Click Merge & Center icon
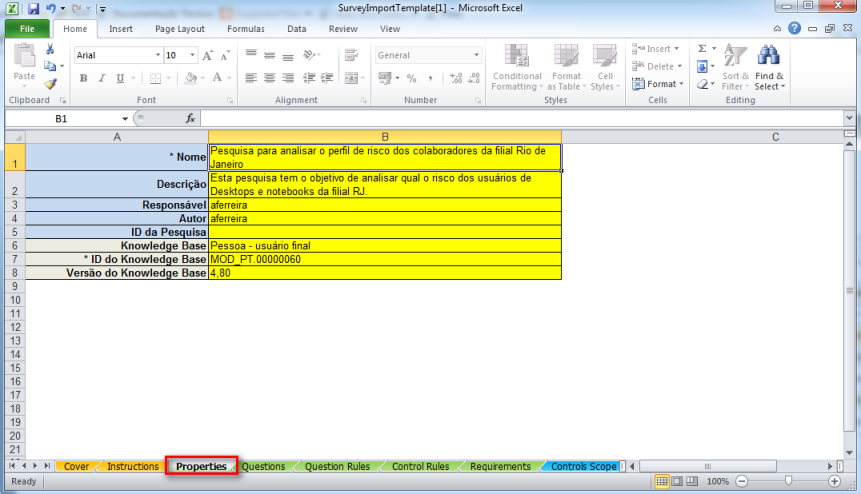The width and height of the screenshot is (861, 494). tap(351, 78)
